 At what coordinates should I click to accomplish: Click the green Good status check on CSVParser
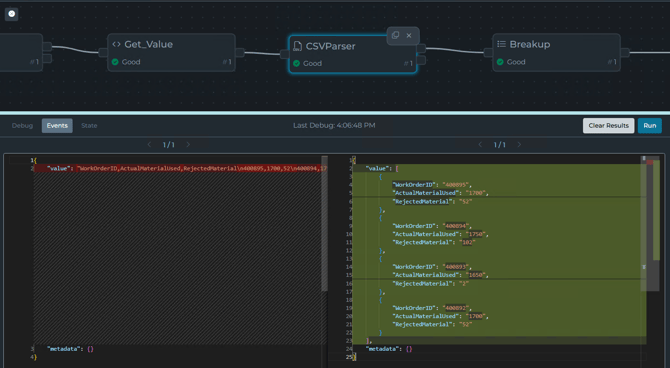point(297,63)
